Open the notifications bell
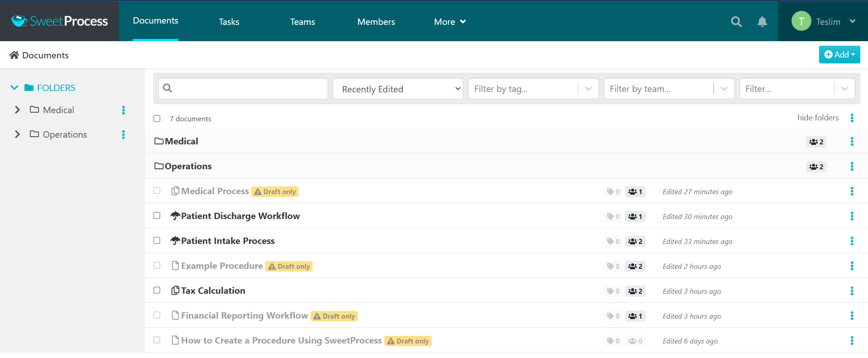 click(762, 22)
